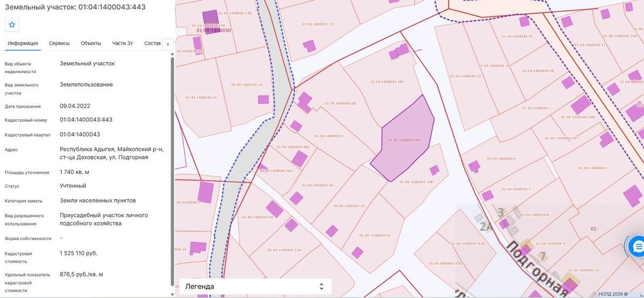
Task: Select dark purple building in parcel 01:04:1400030:139
Action: point(210,18)
